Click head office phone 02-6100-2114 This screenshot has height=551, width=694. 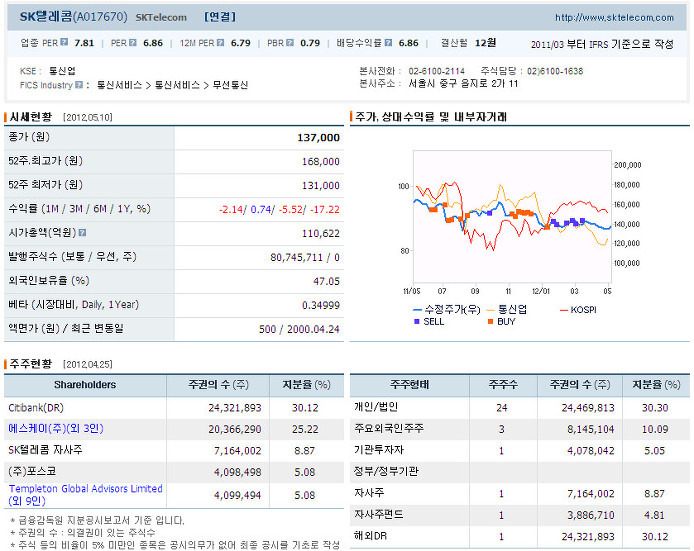(x=436, y=71)
